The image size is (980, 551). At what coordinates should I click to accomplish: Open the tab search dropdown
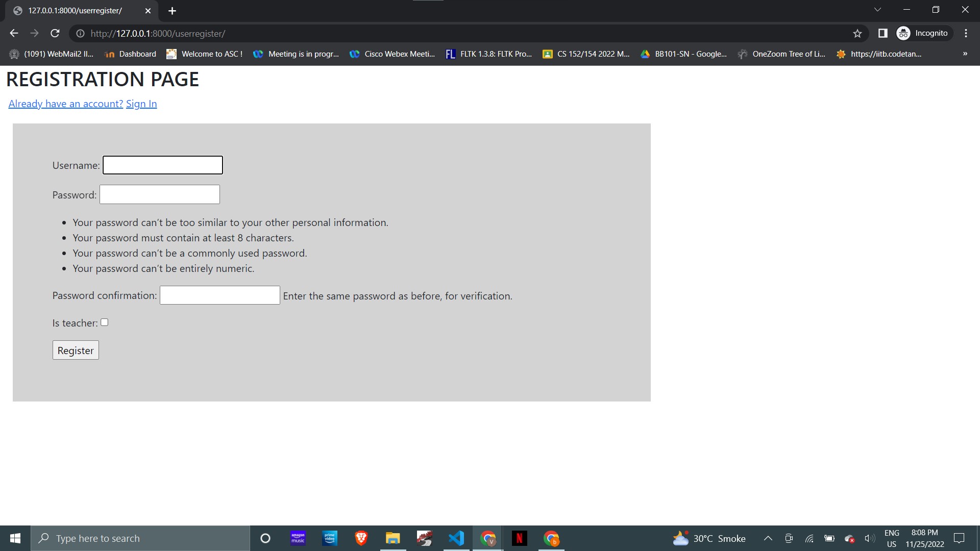click(878, 9)
